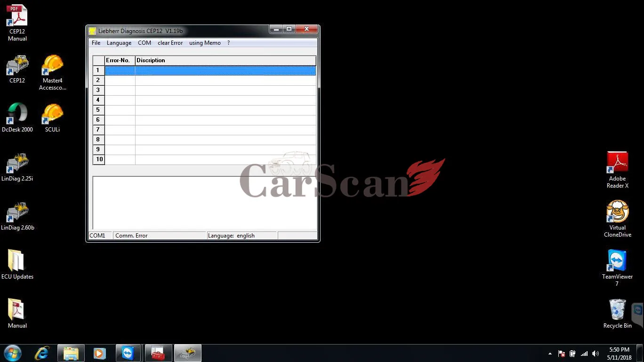
Task: Select the CEP12 bulldozer desktop shortcut
Action: [x=17, y=69]
